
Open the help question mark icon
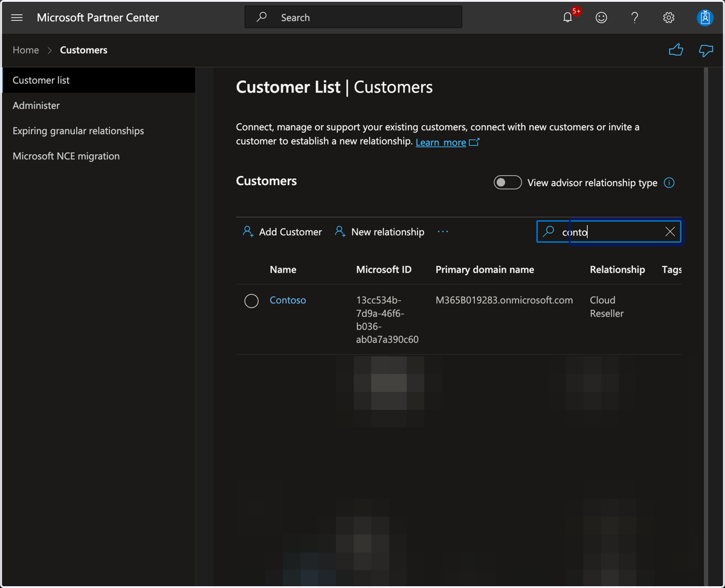point(634,18)
